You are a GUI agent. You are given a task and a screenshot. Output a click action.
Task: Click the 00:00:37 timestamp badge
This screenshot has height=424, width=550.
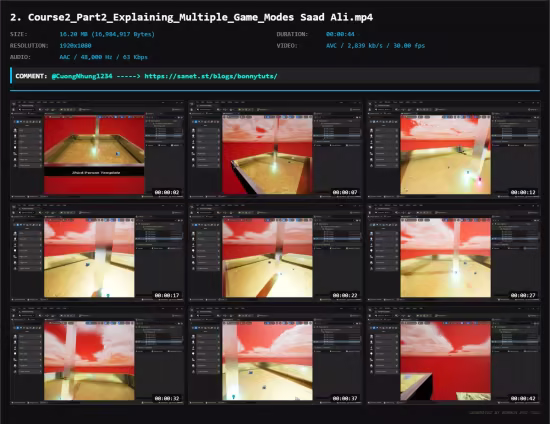point(345,398)
